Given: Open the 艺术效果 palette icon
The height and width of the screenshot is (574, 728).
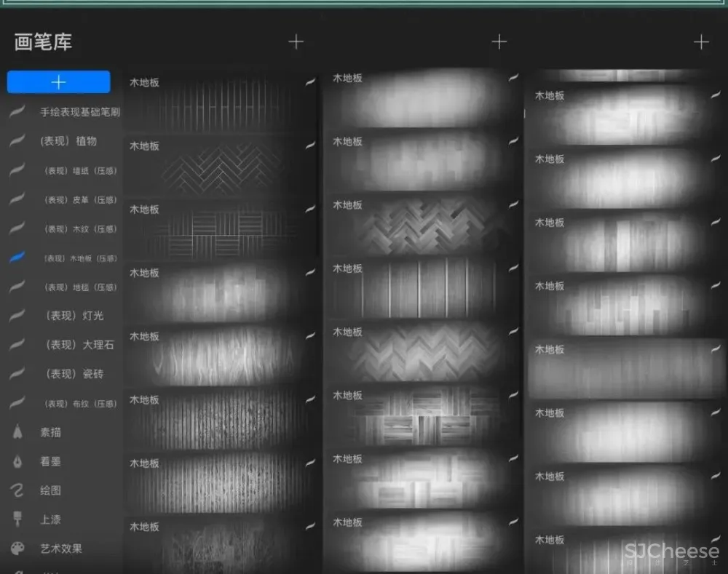Looking at the screenshot, I should [17, 549].
